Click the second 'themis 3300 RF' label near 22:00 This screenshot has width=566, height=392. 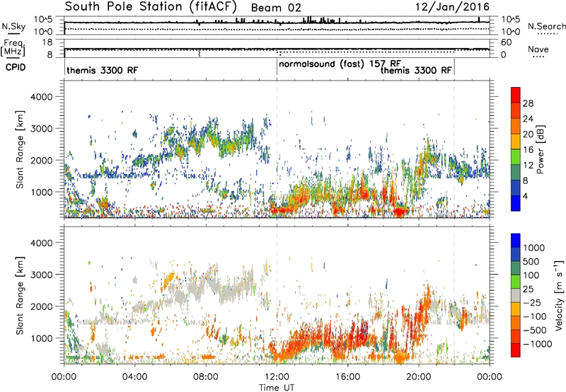click(x=416, y=70)
